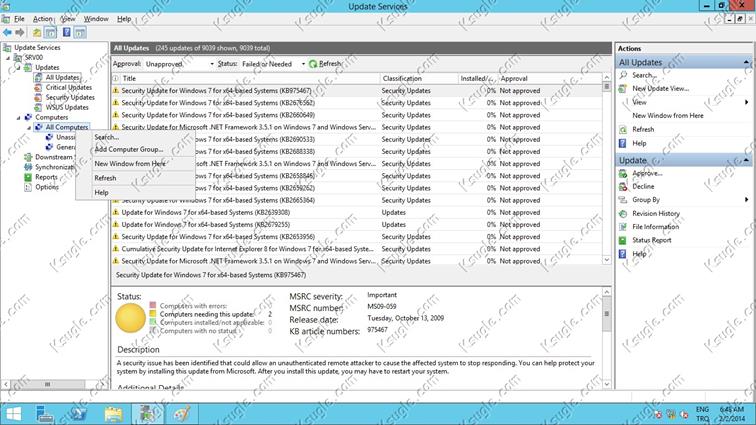Viewport: 756px width, 425px height.
Task: Click the Up one level folder icon
Action: (37, 32)
